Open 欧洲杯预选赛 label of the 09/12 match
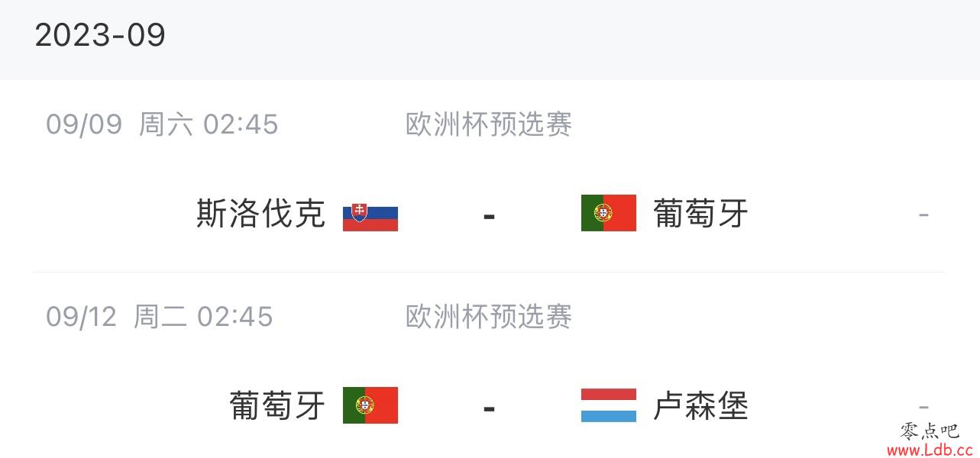980x458 pixels. (489, 317)
